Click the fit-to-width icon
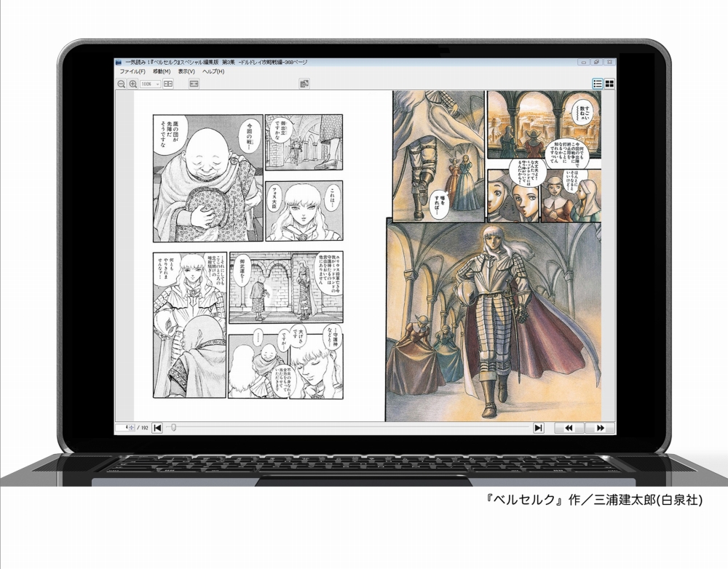728x569 pixels. click(194, 84)
